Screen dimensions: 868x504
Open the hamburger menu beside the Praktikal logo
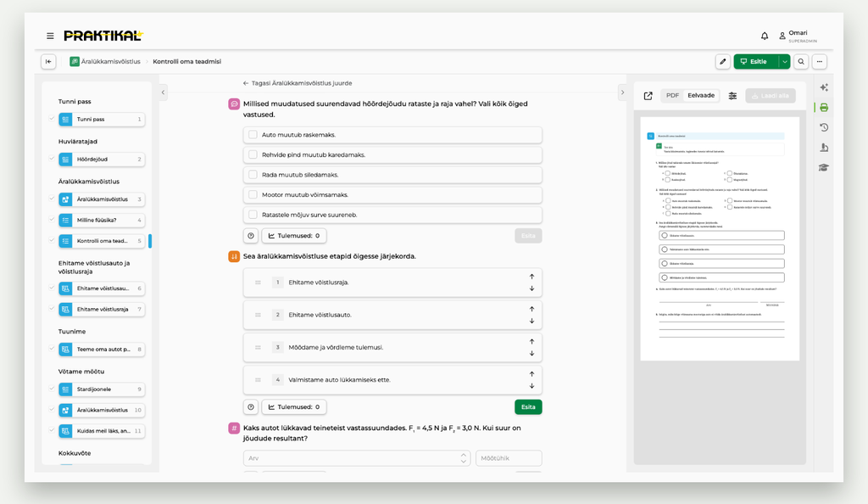point(50,36)
